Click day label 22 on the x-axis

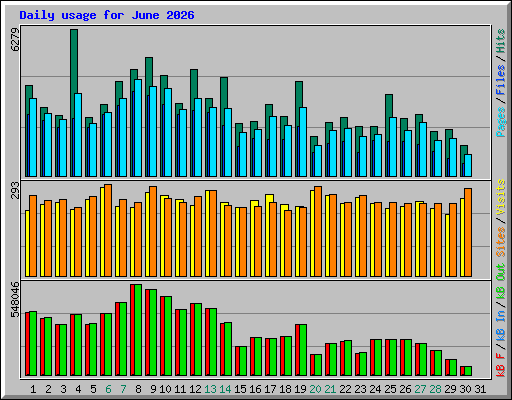[345, 389]
